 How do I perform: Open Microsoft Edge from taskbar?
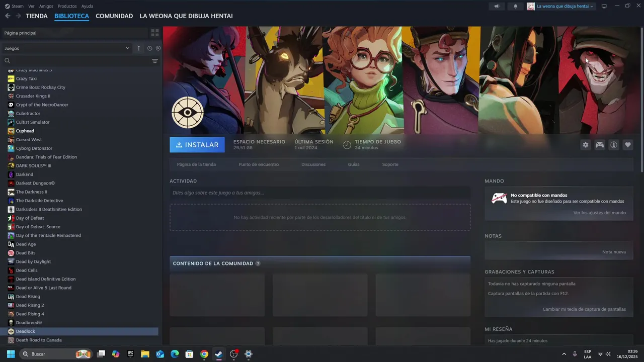[175, 354]
